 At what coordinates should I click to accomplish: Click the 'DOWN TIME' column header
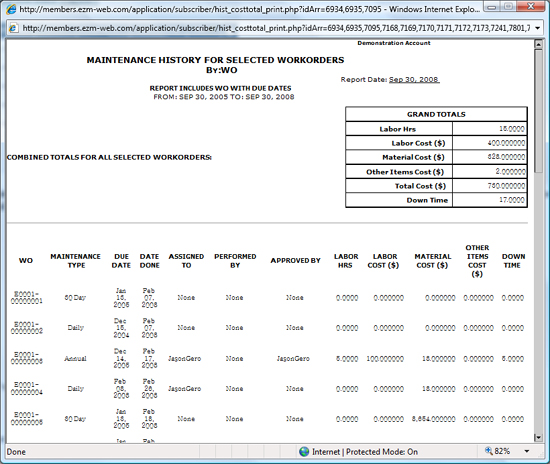(x=513, y=261)
